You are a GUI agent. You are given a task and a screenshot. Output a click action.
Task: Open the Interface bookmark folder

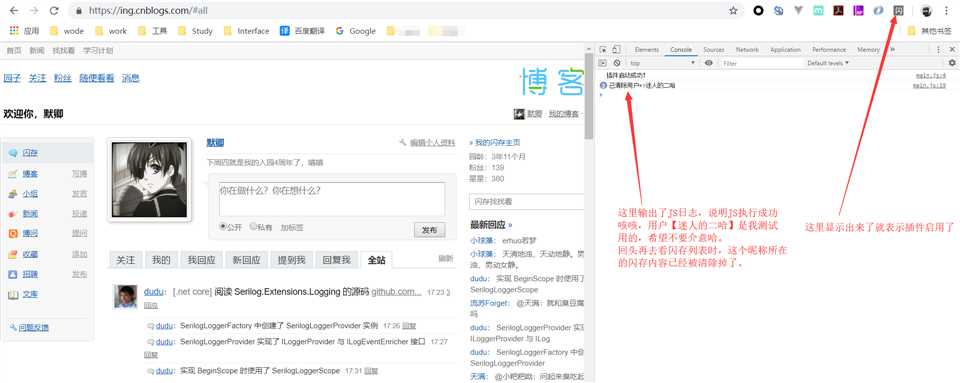tap(246, 31)
